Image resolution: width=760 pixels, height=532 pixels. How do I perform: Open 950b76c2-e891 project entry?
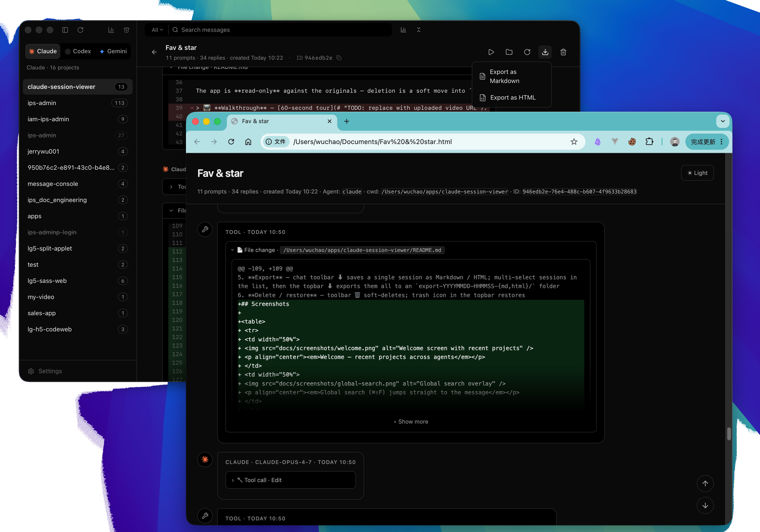pos(78,168)
